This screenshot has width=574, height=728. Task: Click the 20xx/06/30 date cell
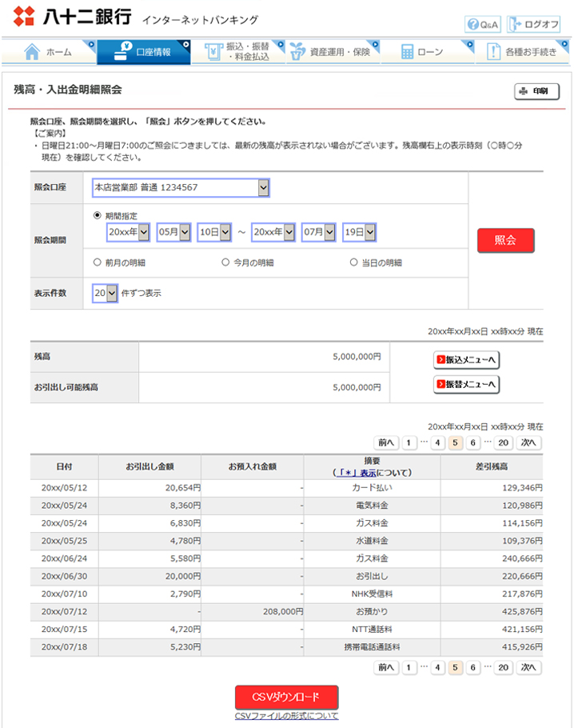coord(64,576)
